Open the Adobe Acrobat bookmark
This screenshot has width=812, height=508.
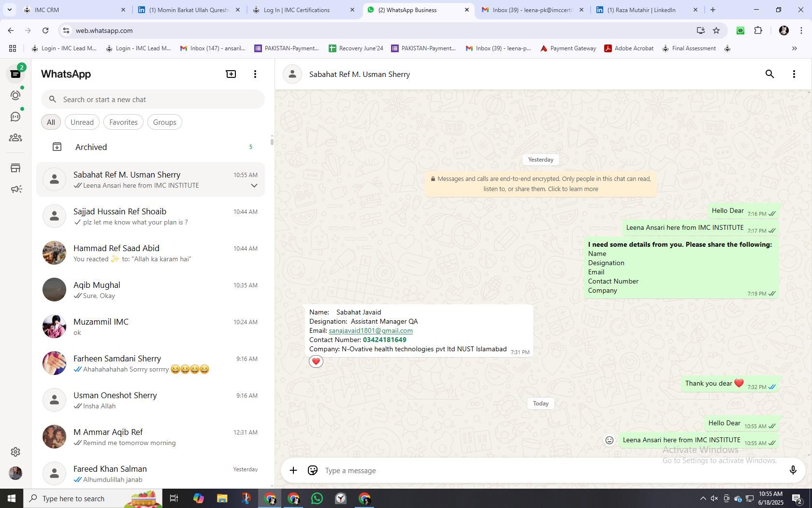629,48
